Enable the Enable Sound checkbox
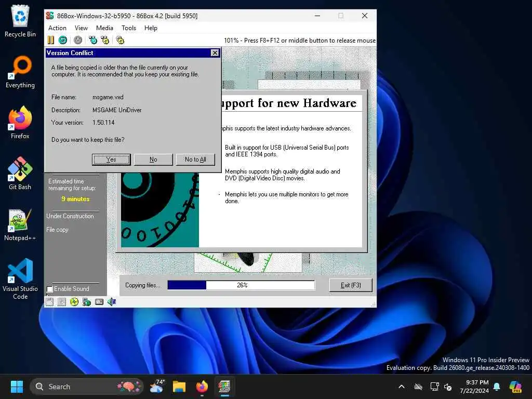This screenshot has height=399, width=532. coord(50,289)
